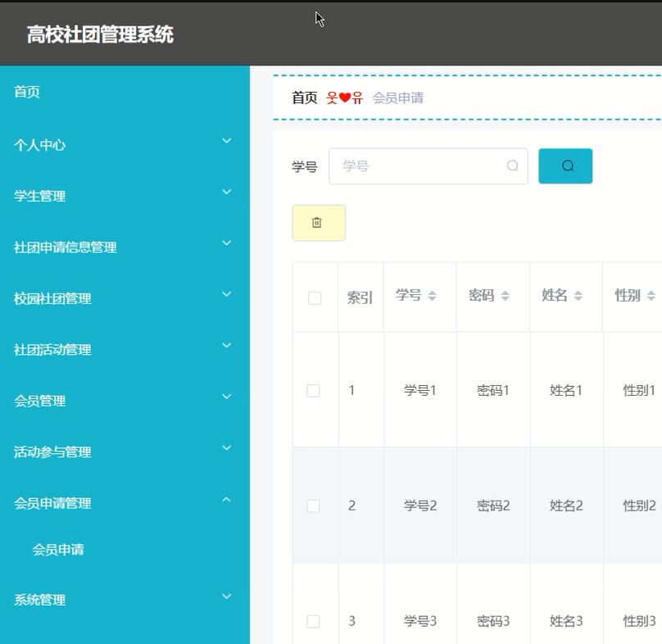Collapse 会员申请管理 chevron
The height and width of the screenshot is (644, 662).
(x=227, y=499)
